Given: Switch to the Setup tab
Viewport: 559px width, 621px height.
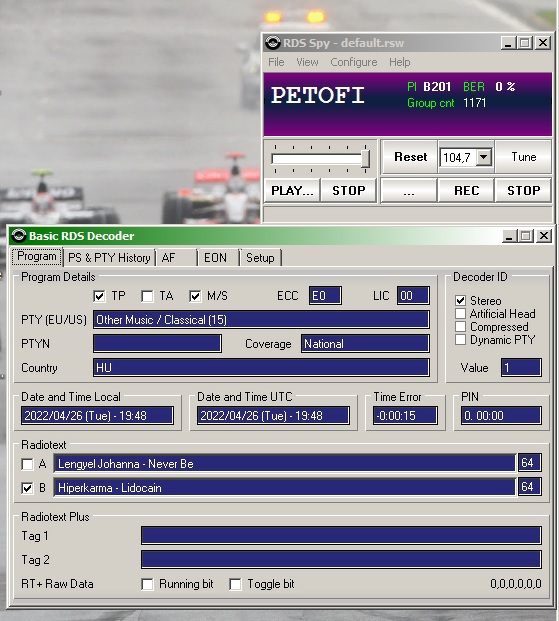Looking at the screenshot, I should 260,258.
